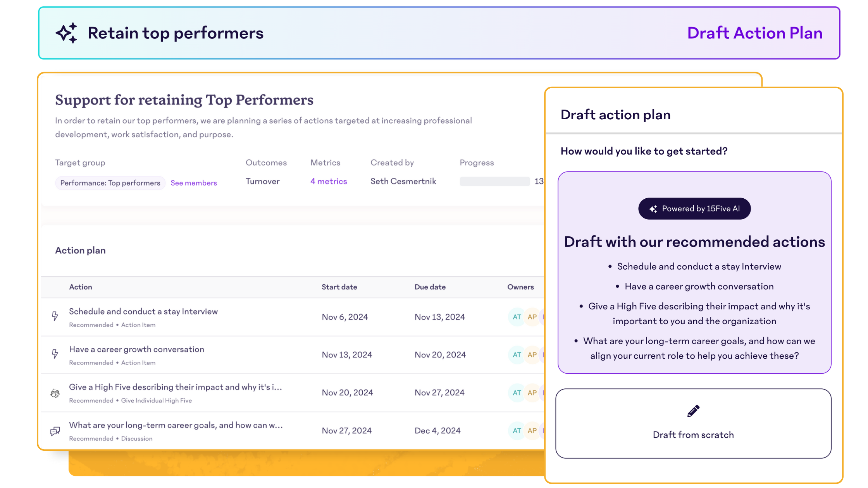Open the Draft Action Plan link

pyautogui.click(x=755, y=33)
